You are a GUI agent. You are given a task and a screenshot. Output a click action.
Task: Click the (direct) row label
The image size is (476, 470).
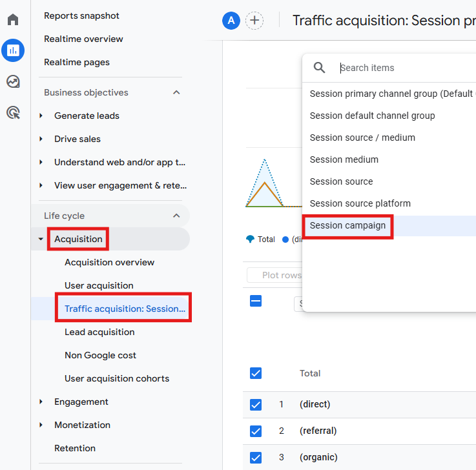pos(315,404)
